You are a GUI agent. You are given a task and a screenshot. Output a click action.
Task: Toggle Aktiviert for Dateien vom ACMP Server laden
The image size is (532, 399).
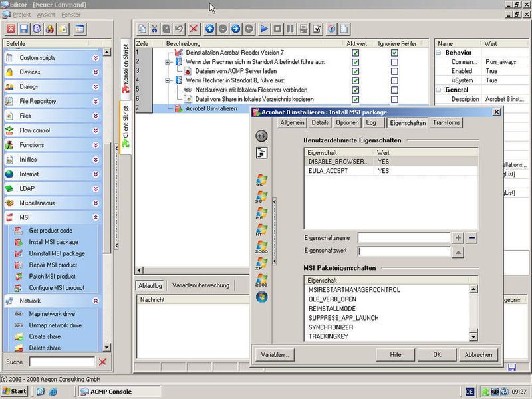[355, 71]
